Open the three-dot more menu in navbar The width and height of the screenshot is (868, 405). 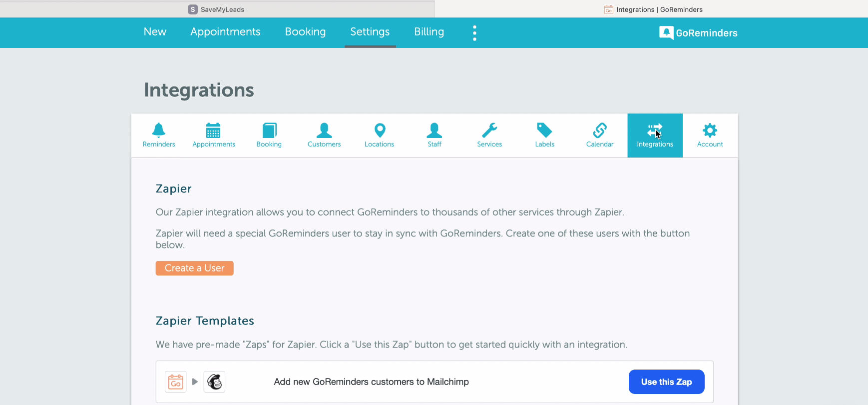coord(474,33)
